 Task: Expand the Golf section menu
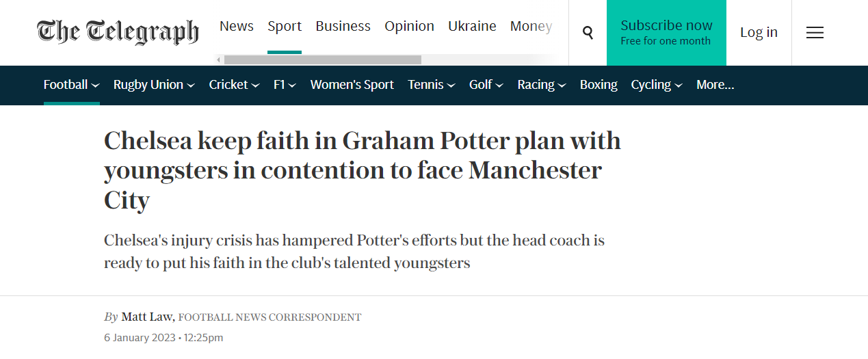tap(486, 85)
